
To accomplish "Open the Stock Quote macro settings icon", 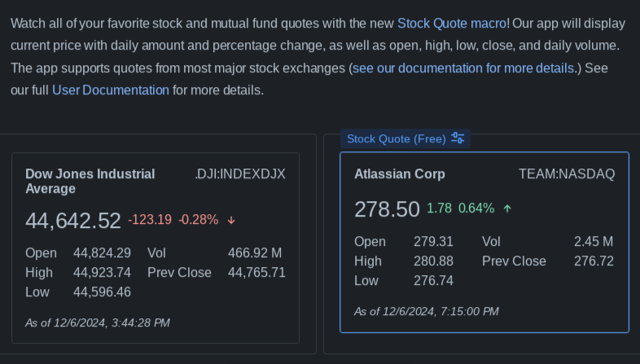I will [458, 138].
